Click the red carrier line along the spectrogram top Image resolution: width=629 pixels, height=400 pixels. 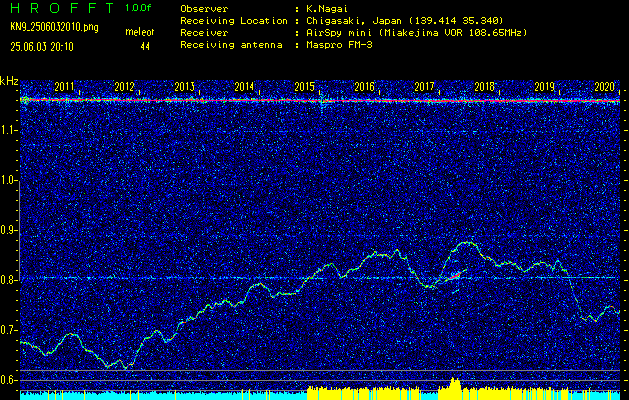tap(320, 100)
